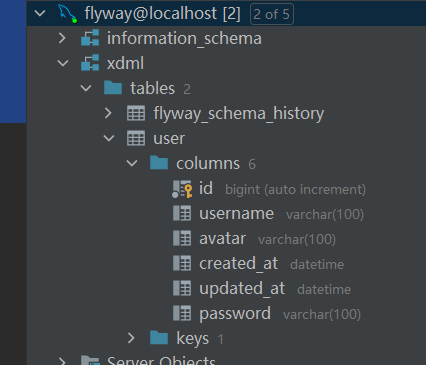This screenshot has height=365, width=426.
Task: Select the password column name
Action: point(235,314)
